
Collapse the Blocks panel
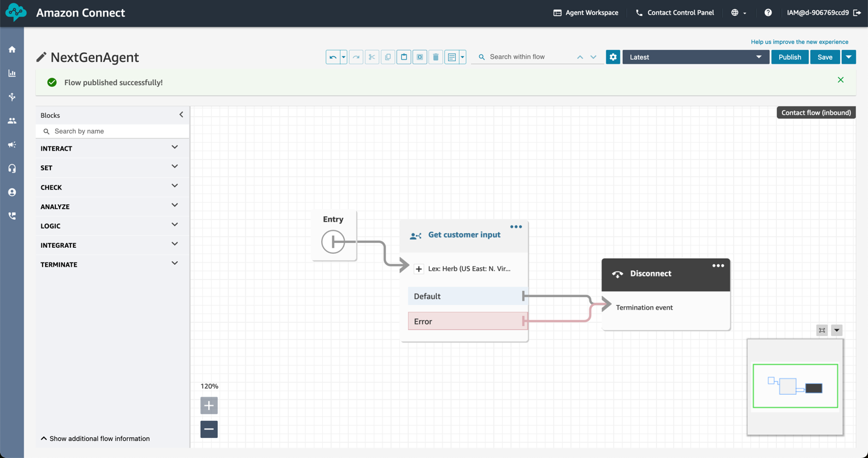point(181,115)
